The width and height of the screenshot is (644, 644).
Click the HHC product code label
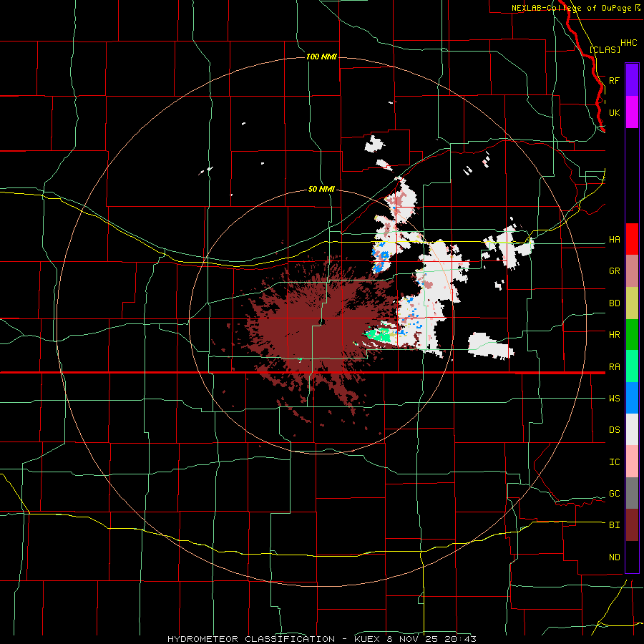pos(628,43)
